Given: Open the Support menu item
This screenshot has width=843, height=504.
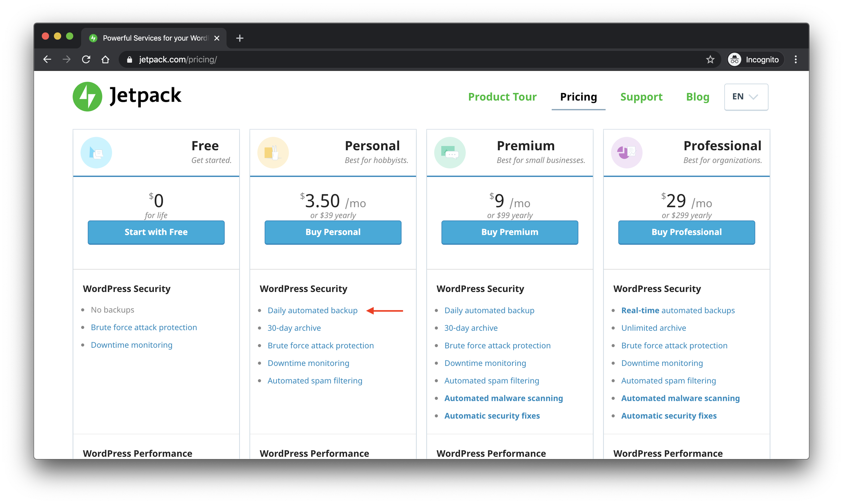Looking at the screenshot, I should tap(641, 97).
